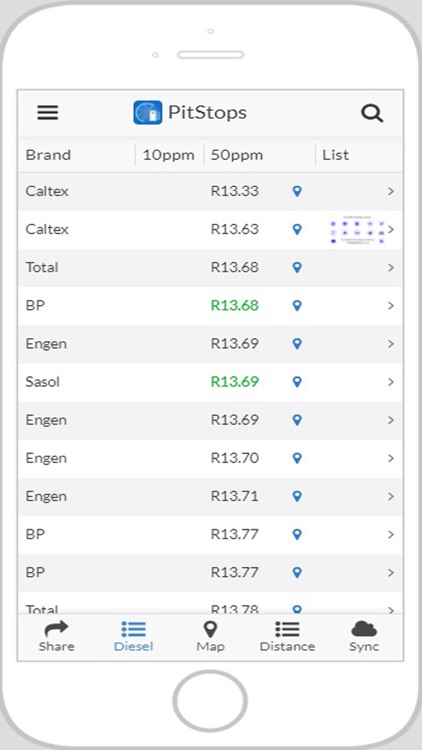Expand the Caltex R13.33 row chevron

point(391,191)
